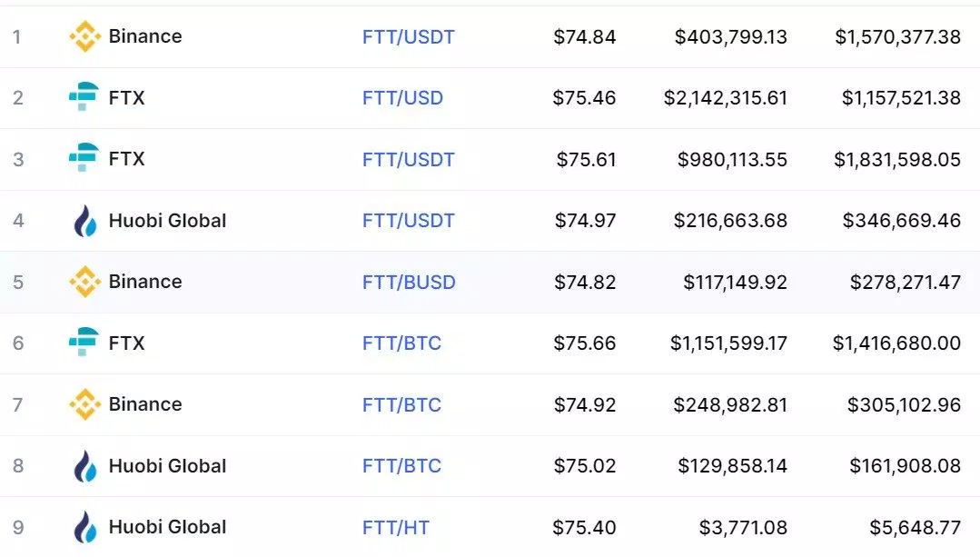This screenshot has width=980, height=557.
Task: Click the Huobi Global logo in row 8
Action: [84, 466]
